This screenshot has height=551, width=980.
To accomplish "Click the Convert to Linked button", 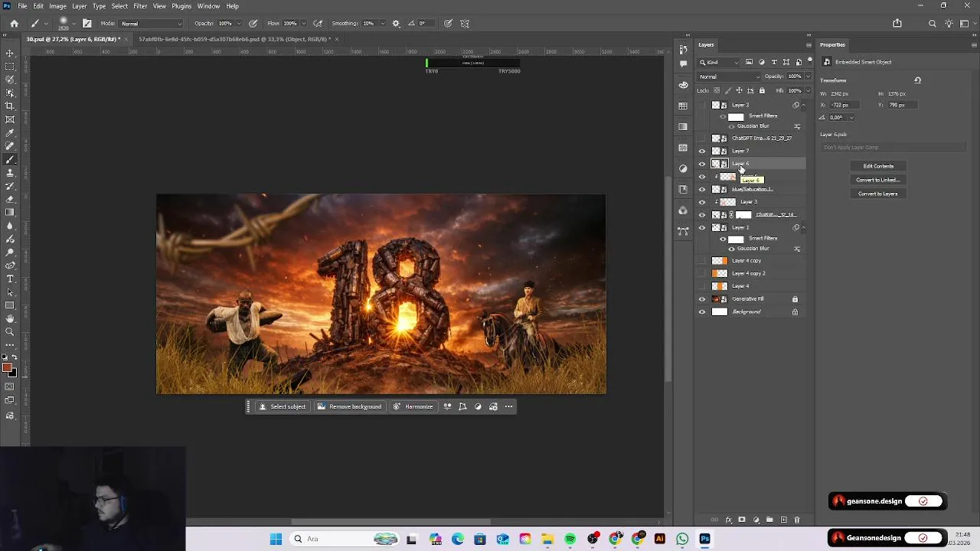I will coord(878,180).
